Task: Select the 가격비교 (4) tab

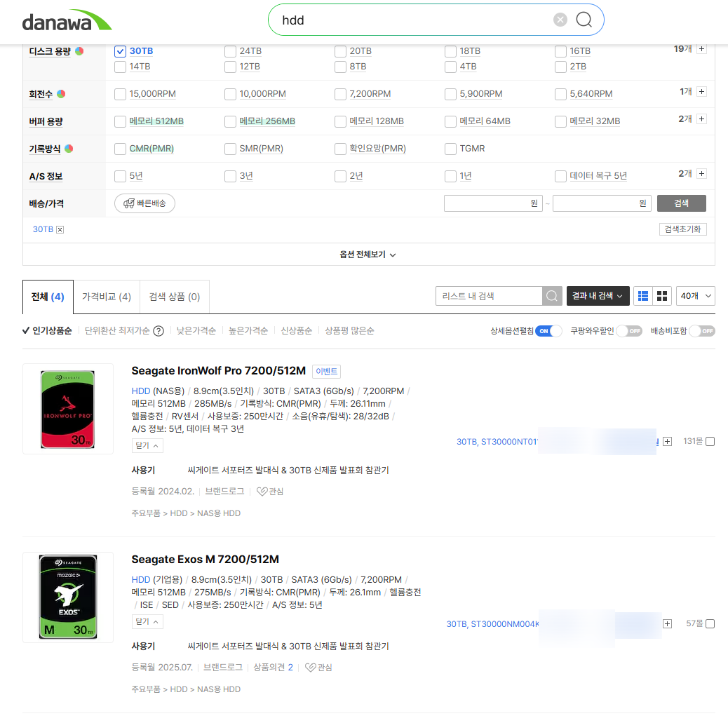Action: pos(107,297)
